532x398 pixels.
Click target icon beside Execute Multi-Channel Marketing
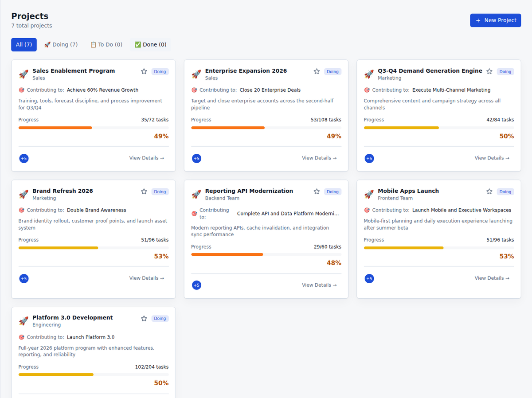[367, 90]
